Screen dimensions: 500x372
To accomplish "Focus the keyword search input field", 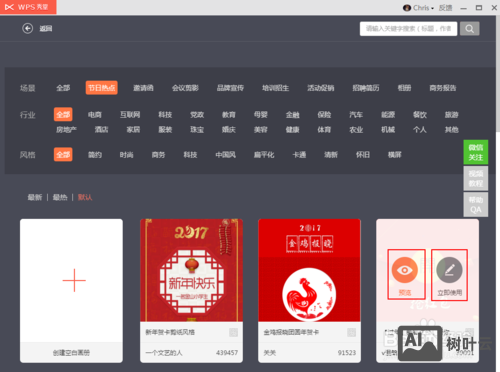I will pyautogui.click(x=408, y=29).
